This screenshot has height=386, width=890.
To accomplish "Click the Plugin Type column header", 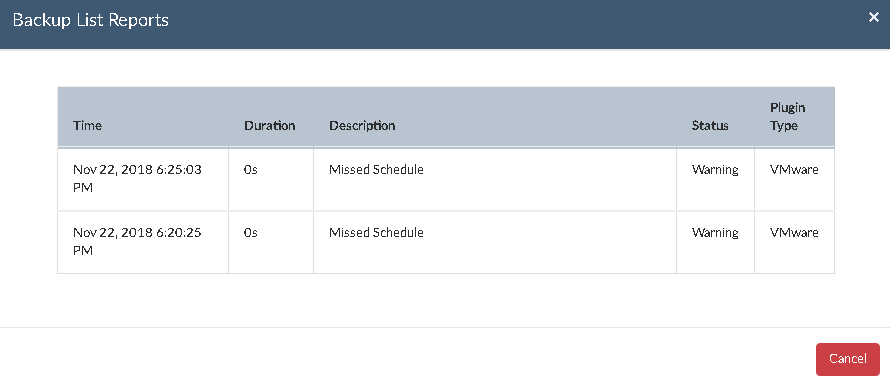I will point(787,116).
